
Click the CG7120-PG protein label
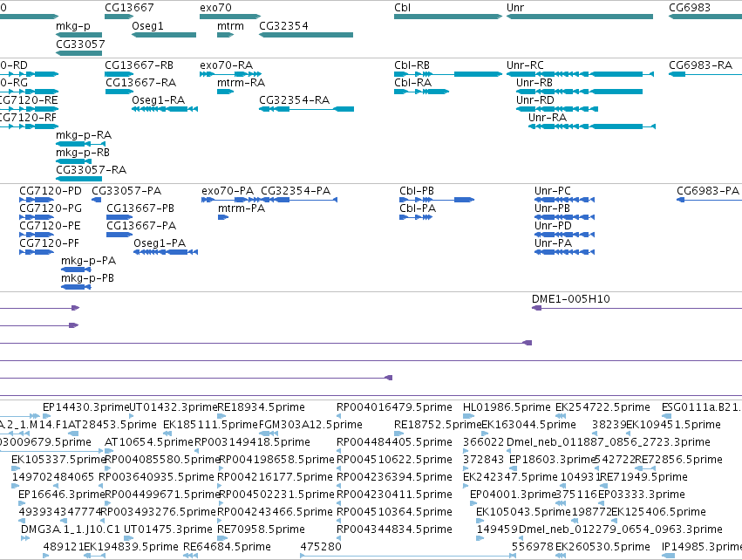tap(51, 208)
